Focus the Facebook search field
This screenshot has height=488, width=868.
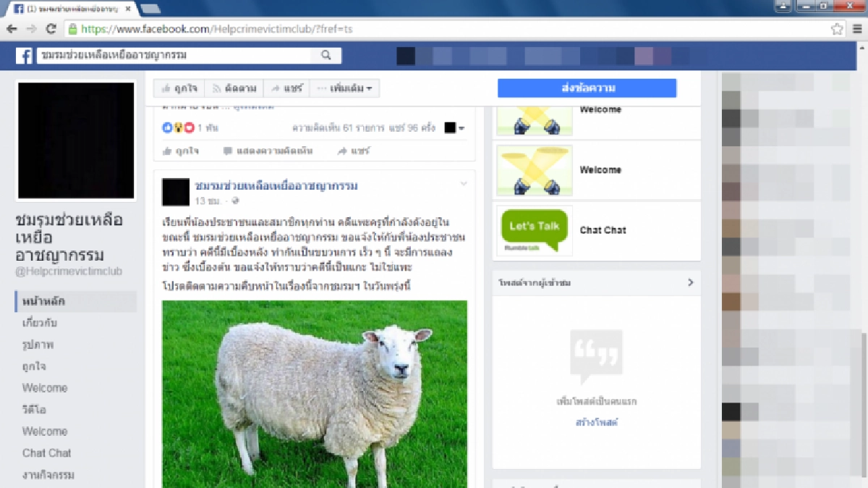point(174,56)
